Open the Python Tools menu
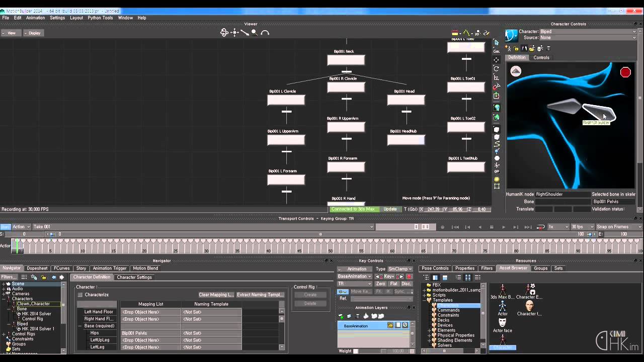The height and width of the screenshot is (362, 644). click(100, 18)
